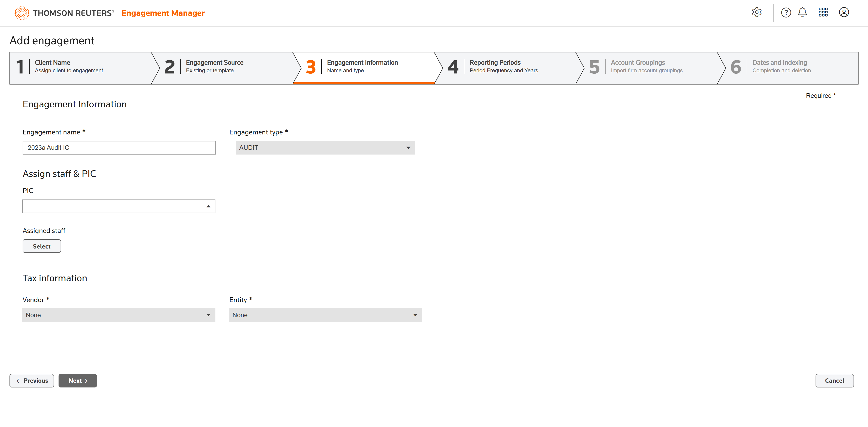Expand the Engagement type dropdown

[x=325, y=148]
